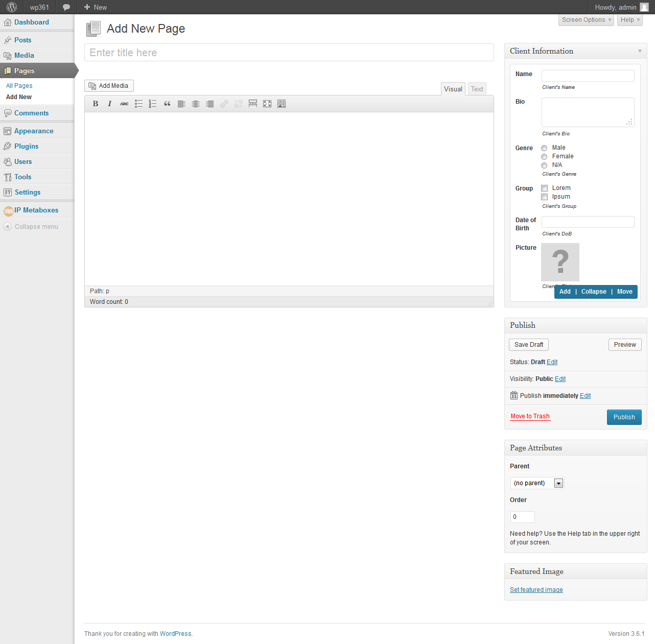The image size is (655, 644).
Task: Click the Move to Trash link
Action: tap(530, 416)
